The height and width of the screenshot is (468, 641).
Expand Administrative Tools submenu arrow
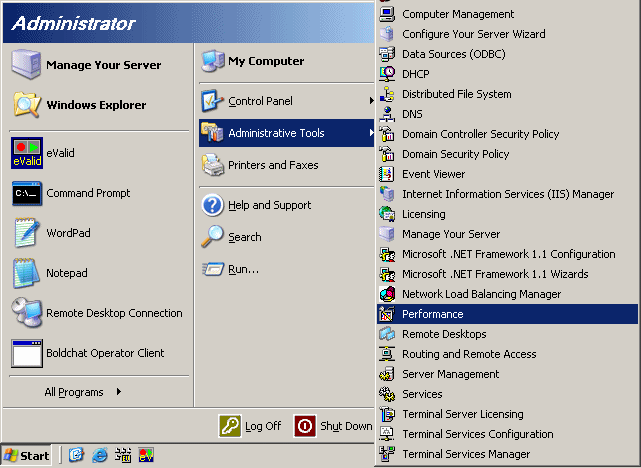point(371,132)
